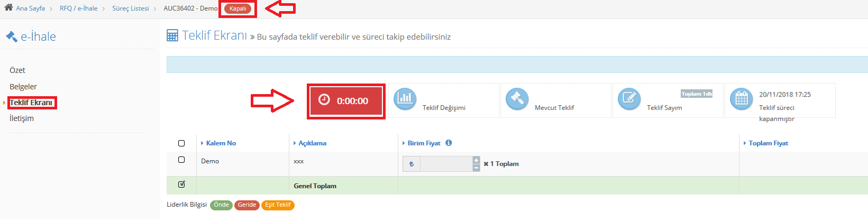This screenshot has width=868, height=222.
Task: Check the Demo row checkbox
Action: coord(181,160)
